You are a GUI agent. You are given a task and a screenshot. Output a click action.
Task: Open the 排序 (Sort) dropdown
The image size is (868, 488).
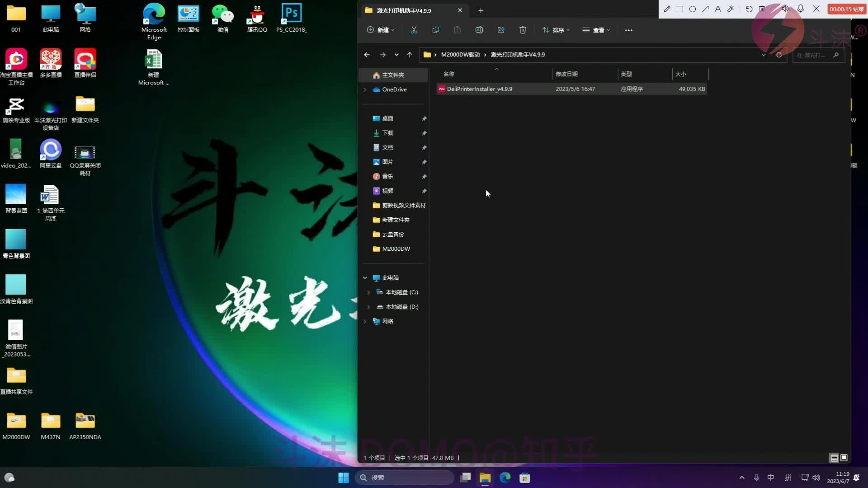(556, 30)
